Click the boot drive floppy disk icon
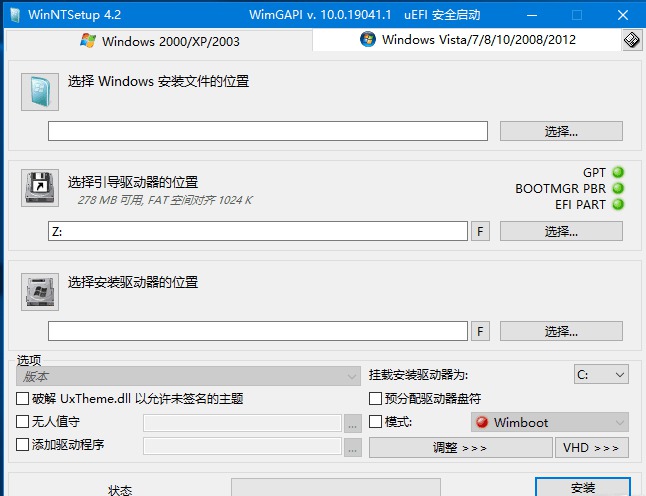Viewport: 646px width, 496px height. point(40,188)
